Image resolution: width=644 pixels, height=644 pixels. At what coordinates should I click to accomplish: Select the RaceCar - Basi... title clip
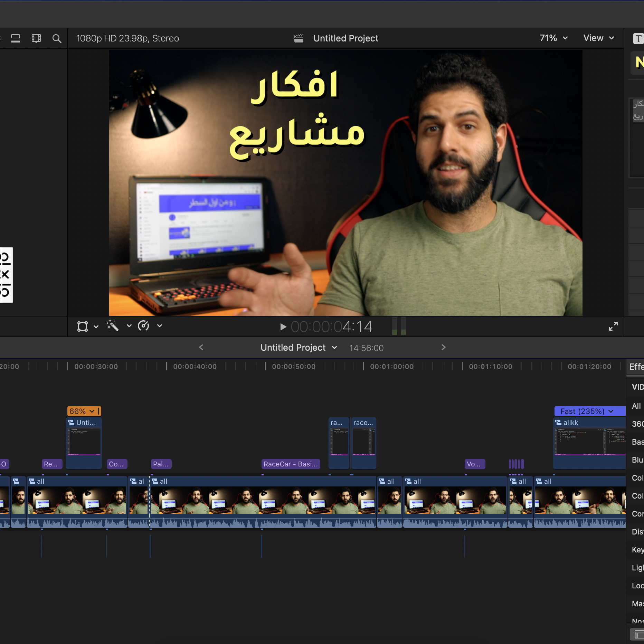[x=291, y=464]
